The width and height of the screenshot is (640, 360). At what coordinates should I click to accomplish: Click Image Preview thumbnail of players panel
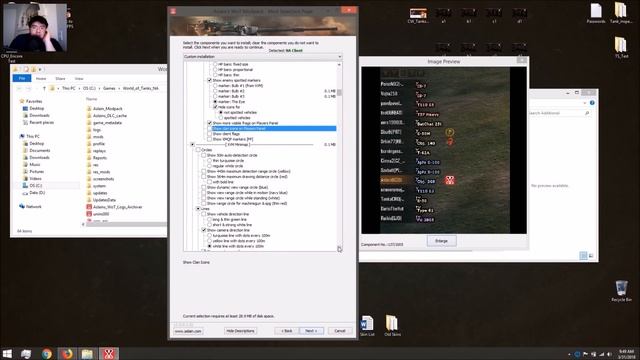click(x=444, y=150)
